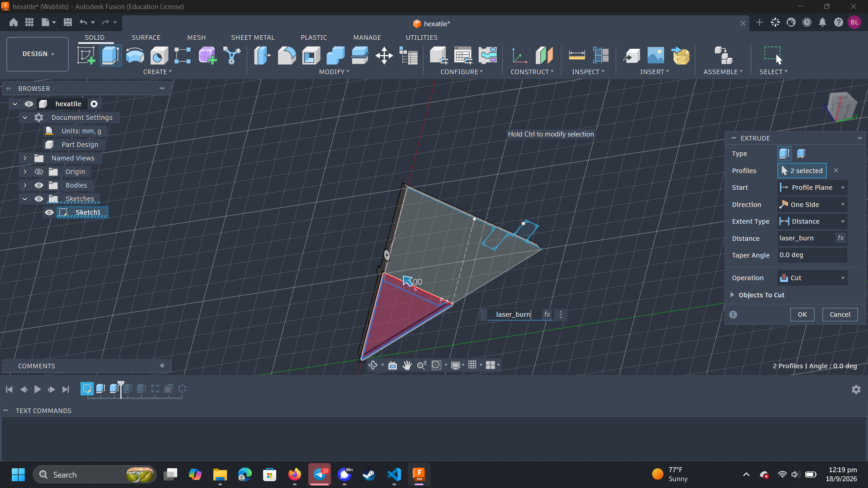This screenshot has height=488, width=868.
Task: Open the Fillet tool
Action: (x=287, y=56)
